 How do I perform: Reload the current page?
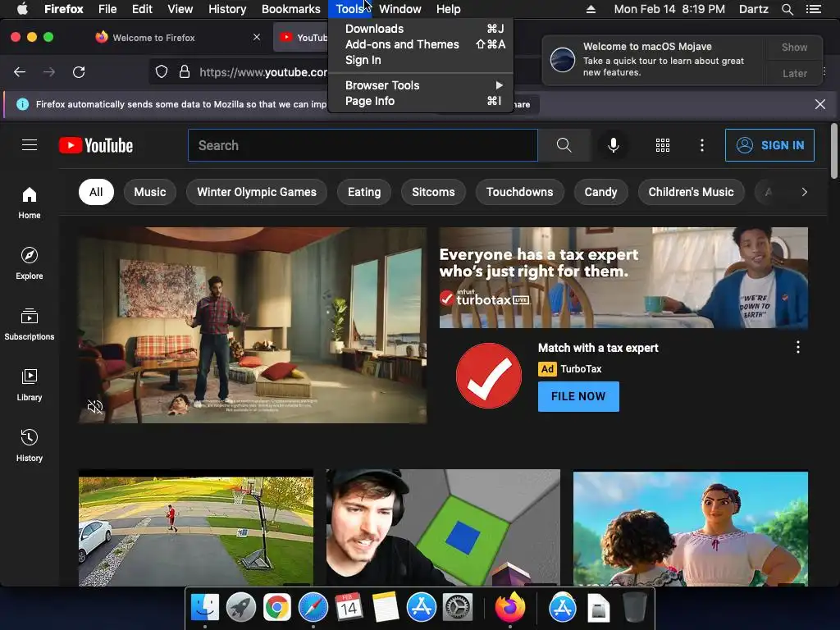[79, 72]
